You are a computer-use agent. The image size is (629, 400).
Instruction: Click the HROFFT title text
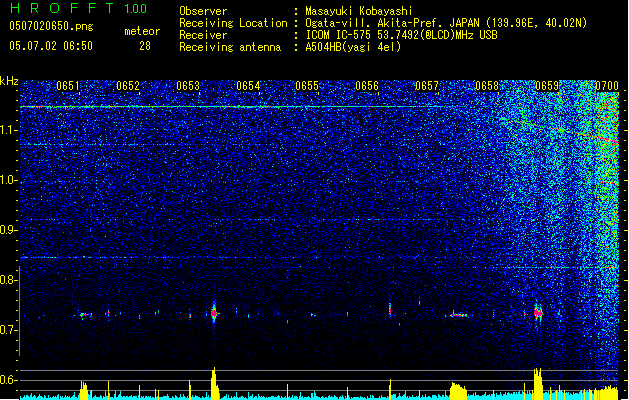pos(62,8)
